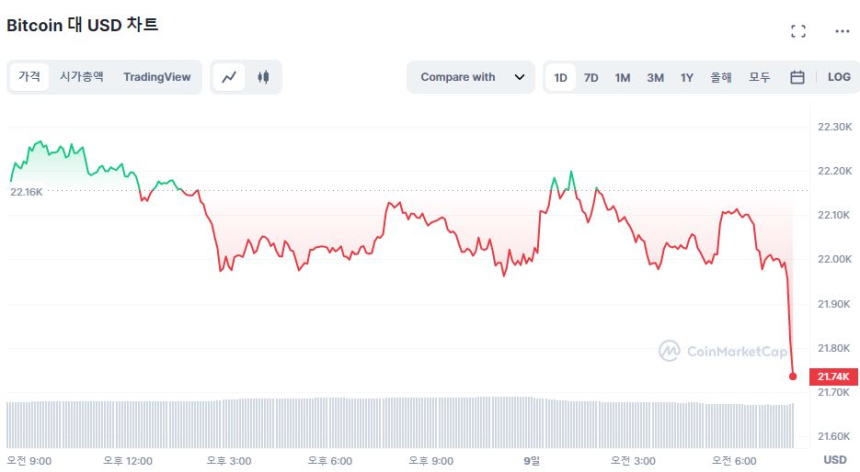Show the 1Y time range
The width and height of the screenshot is (860, 472).
click(687, 77)
